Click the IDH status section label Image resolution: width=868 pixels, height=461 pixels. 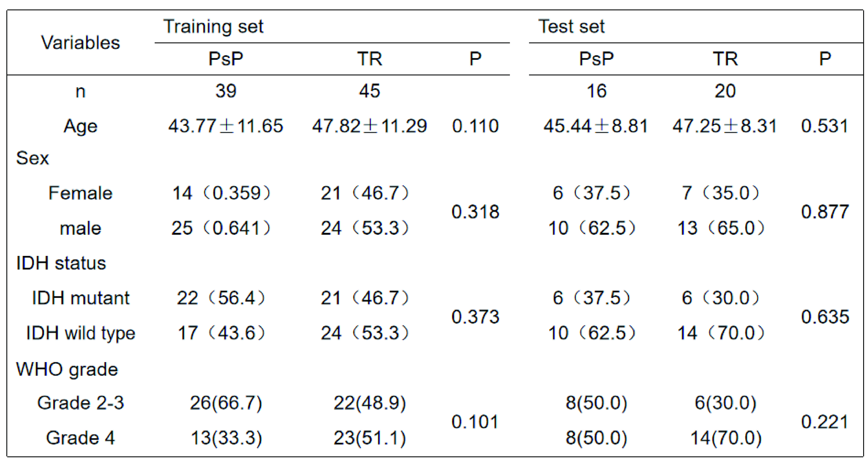pyautogui.click(x=61, y=263)
